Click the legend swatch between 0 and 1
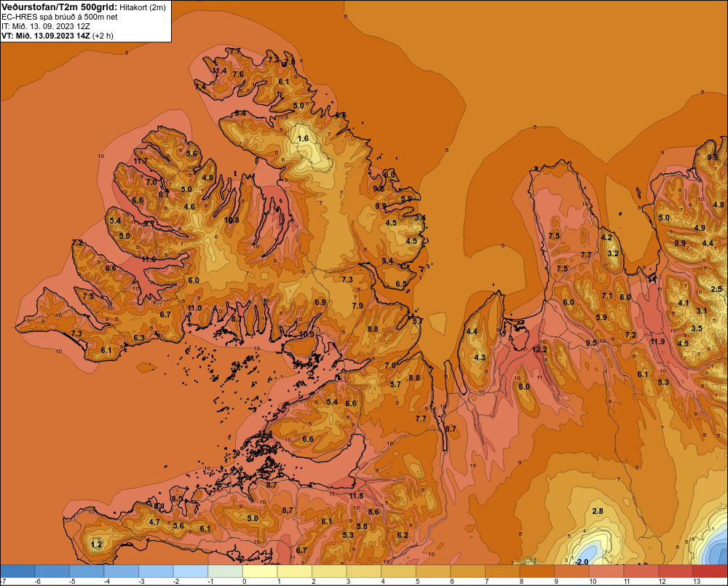This screenshot has width=728, height=586. 260,571
